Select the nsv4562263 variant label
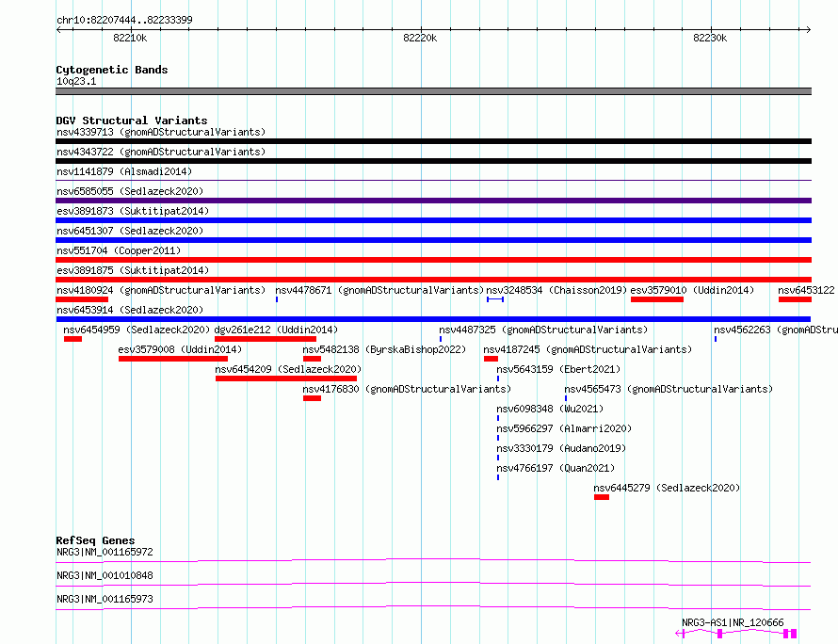The image size is (838, 644). (776, 330)
